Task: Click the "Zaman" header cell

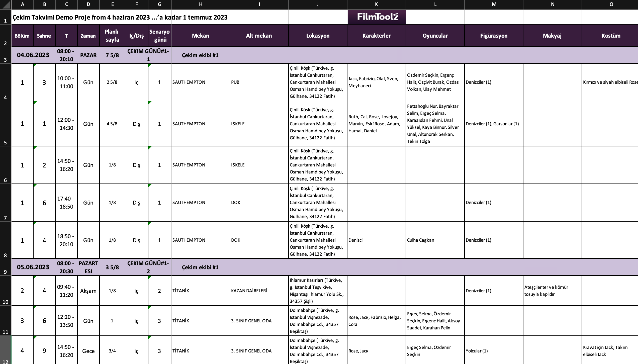Action: 88,36
